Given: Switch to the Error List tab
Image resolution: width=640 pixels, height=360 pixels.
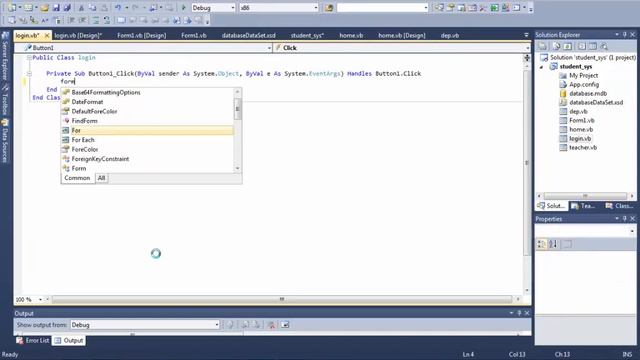Looking at the screenshot, I should [33, 340].
